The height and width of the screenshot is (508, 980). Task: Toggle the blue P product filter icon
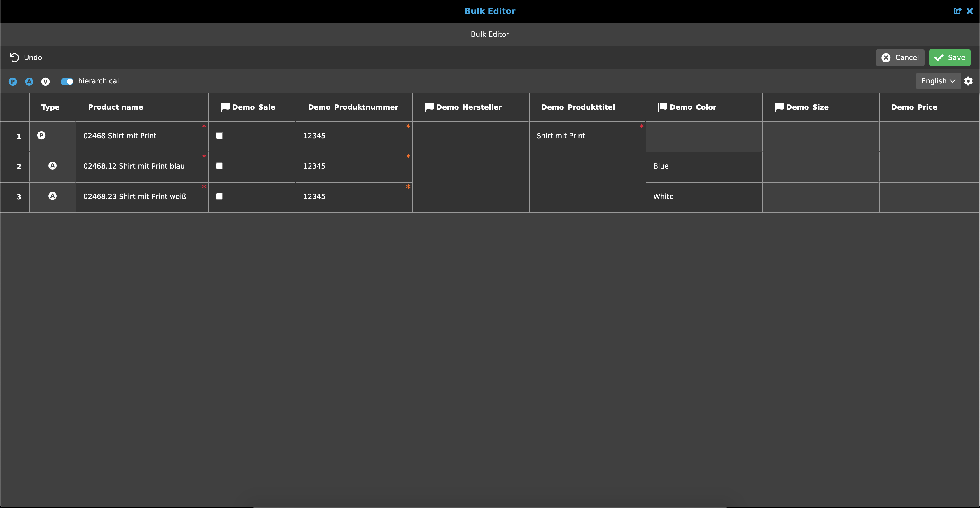[x=13, y=81]
